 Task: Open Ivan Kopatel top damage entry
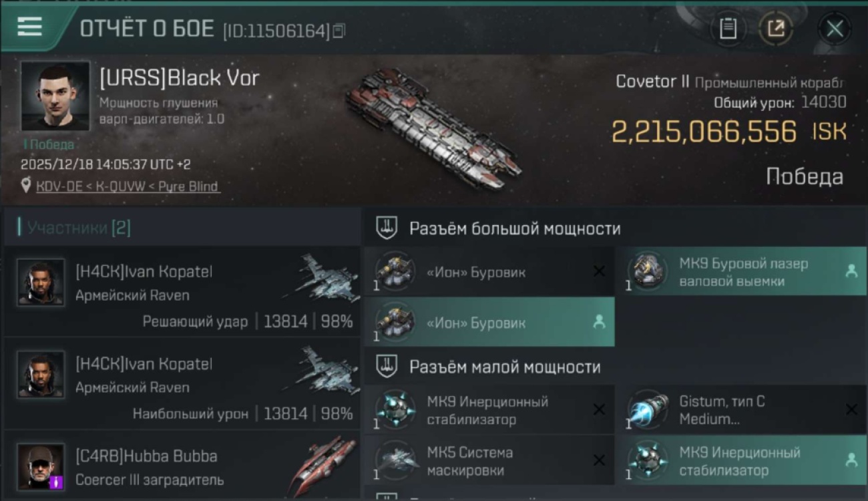coord(182,384)
